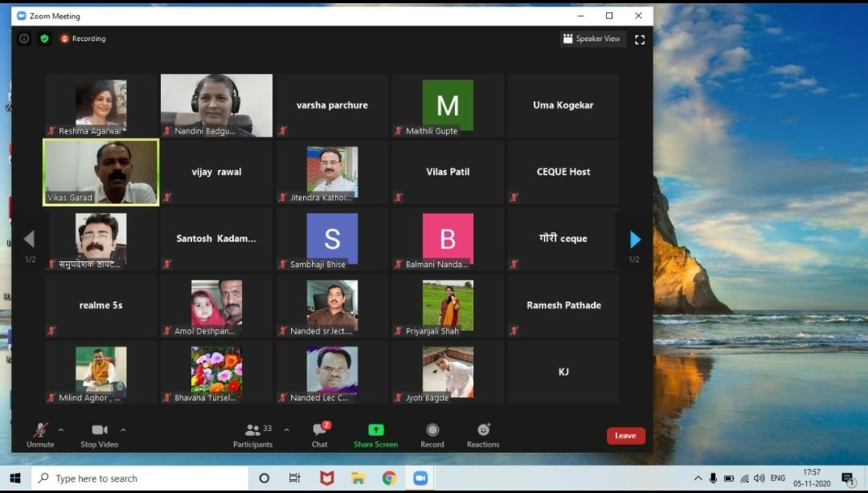
Task: Select Reshma Agarwal video tile
Action: pyautogui.click(x=100, y=105)
